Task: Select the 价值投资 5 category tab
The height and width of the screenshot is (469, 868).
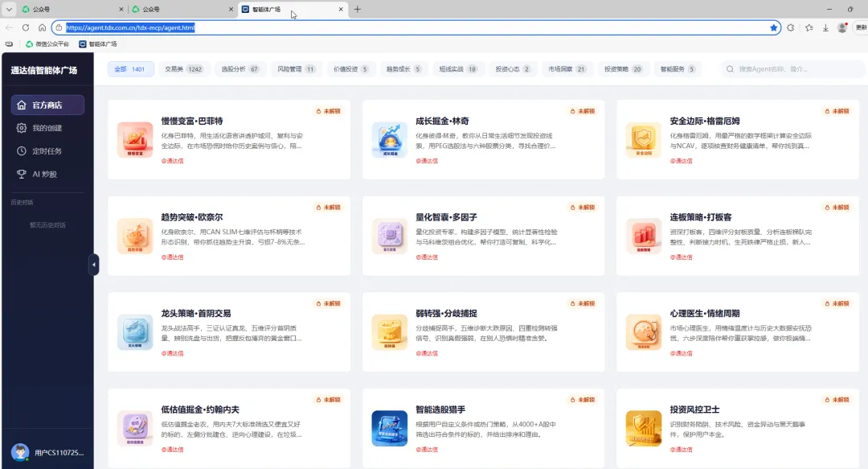Action: (x=350, y=69)
